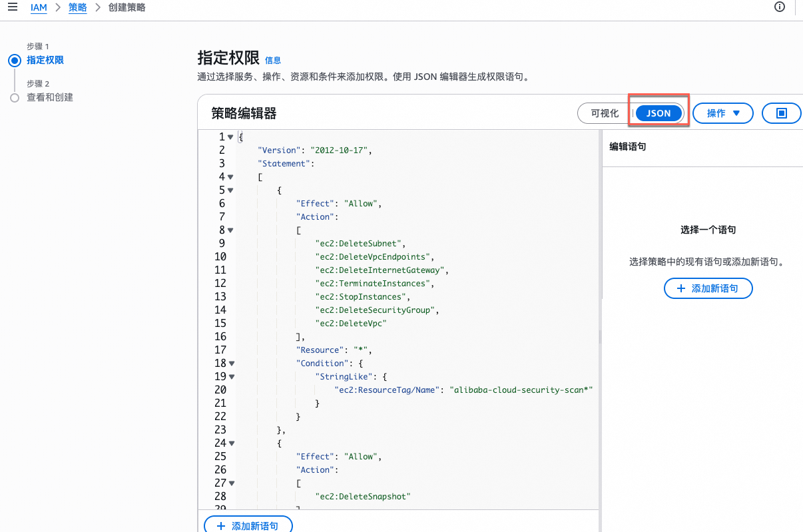This screenshot has height=532, width=803.
Task: Go to 策略 breadcrumb link
Action: (77, 8)
